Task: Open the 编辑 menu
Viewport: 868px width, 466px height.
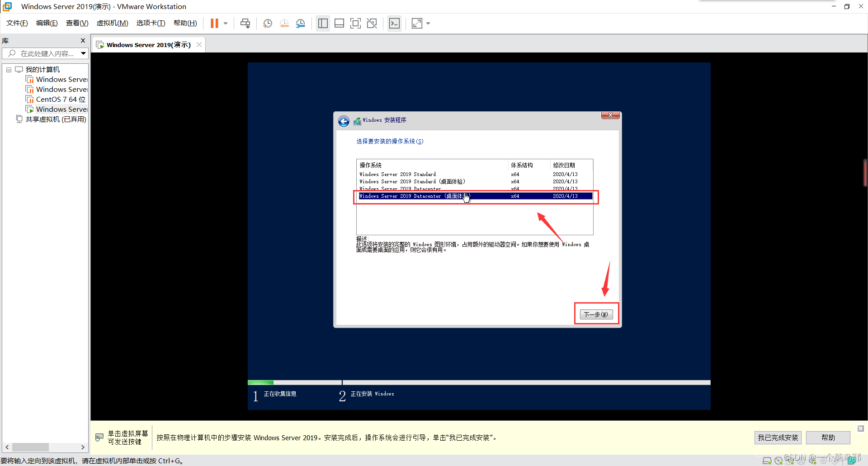Action: coord(47,23)
